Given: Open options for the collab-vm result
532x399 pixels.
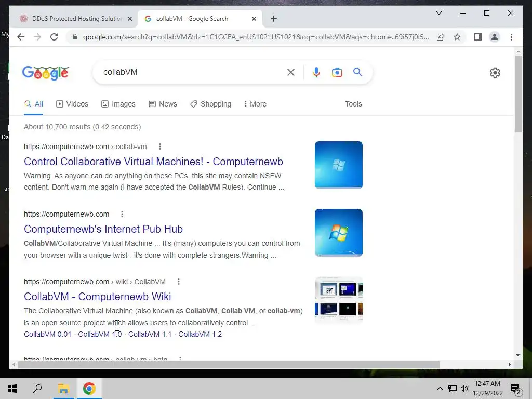Looking at the screenshot, I should point(160,147).
